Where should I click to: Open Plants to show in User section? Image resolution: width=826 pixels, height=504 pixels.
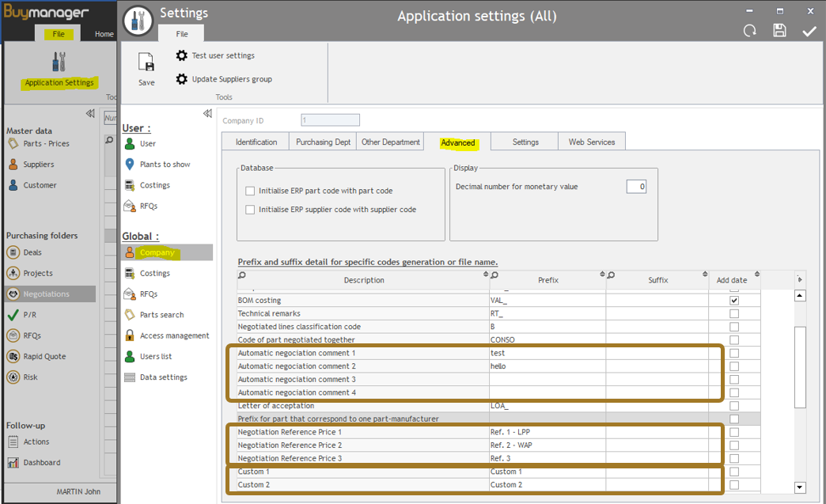tap(165, 165)
